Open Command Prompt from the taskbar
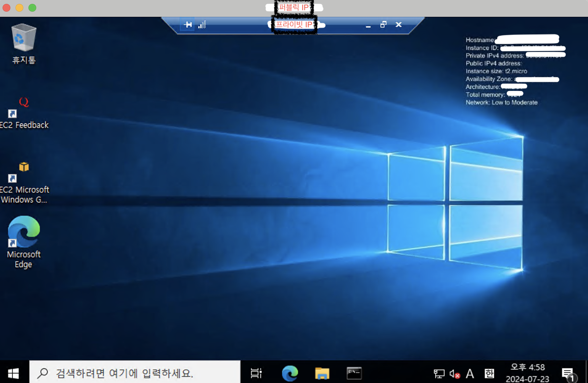588x383 pixels. pyautogui.click(x=354, y=373)
